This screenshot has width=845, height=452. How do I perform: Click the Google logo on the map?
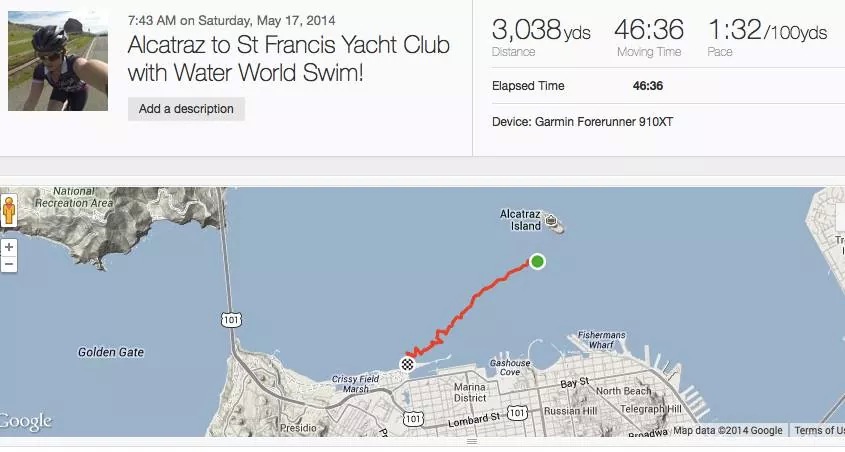26,421
